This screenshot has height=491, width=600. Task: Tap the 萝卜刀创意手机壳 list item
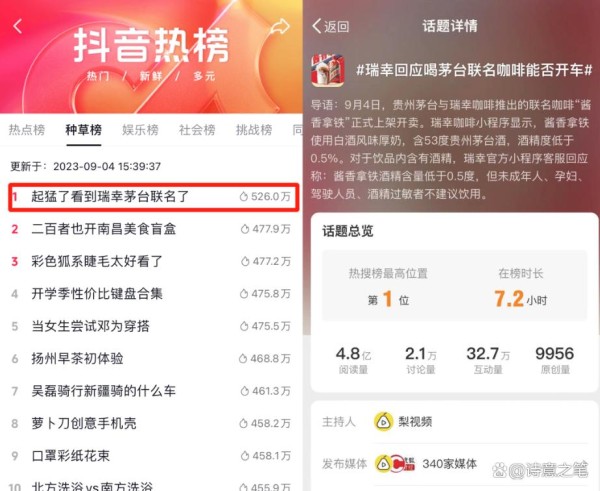(x=151, y=424)
